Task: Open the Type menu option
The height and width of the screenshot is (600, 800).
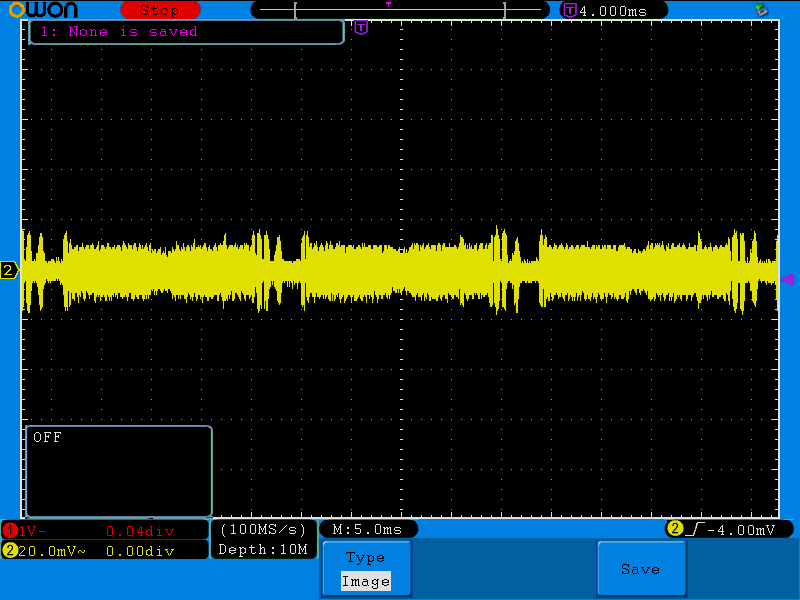Action: point(365,558)
